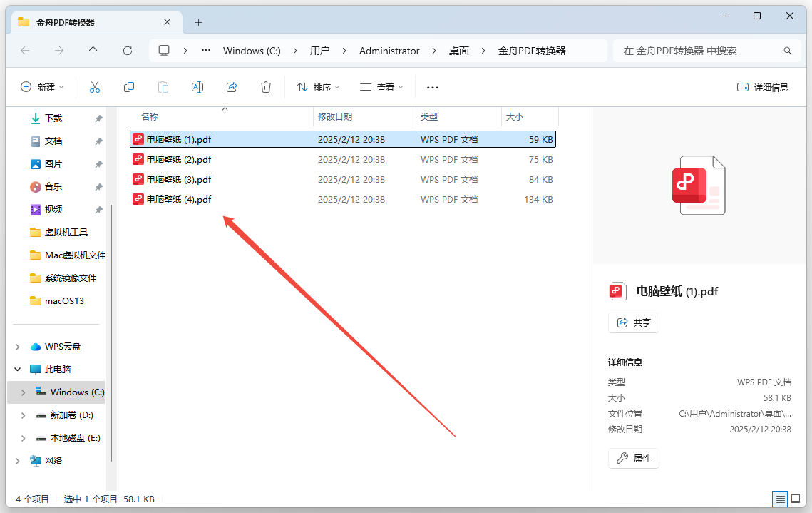The height and width of the screenshot is (513, 812).
Task: Refresh the current folder
Action: point(128,50)
